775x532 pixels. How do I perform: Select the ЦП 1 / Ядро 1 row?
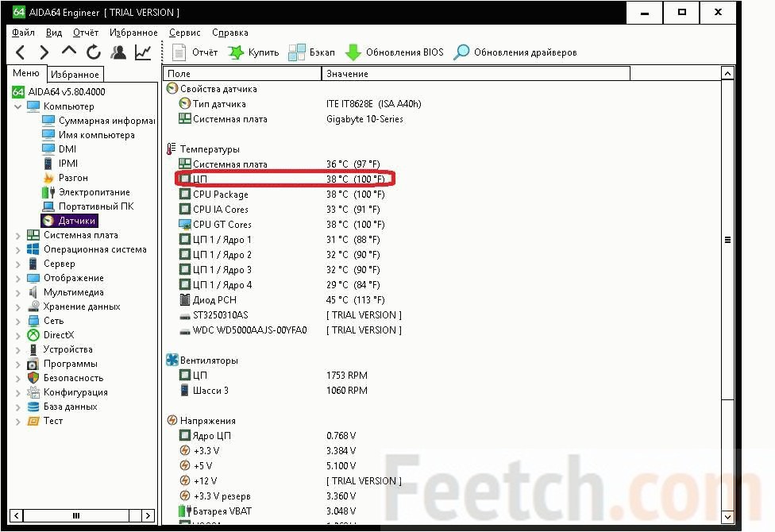[280, 240]
